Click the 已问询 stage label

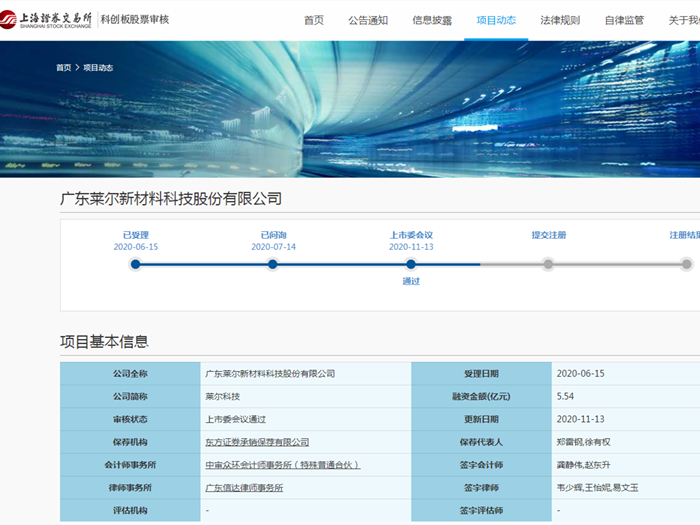(x=273, y=235)
